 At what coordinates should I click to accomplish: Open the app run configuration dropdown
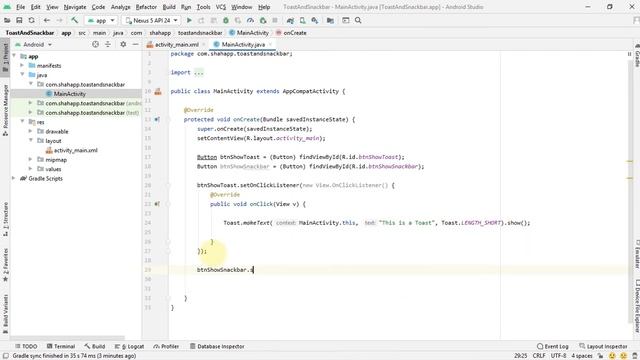[x=101, y=20]
